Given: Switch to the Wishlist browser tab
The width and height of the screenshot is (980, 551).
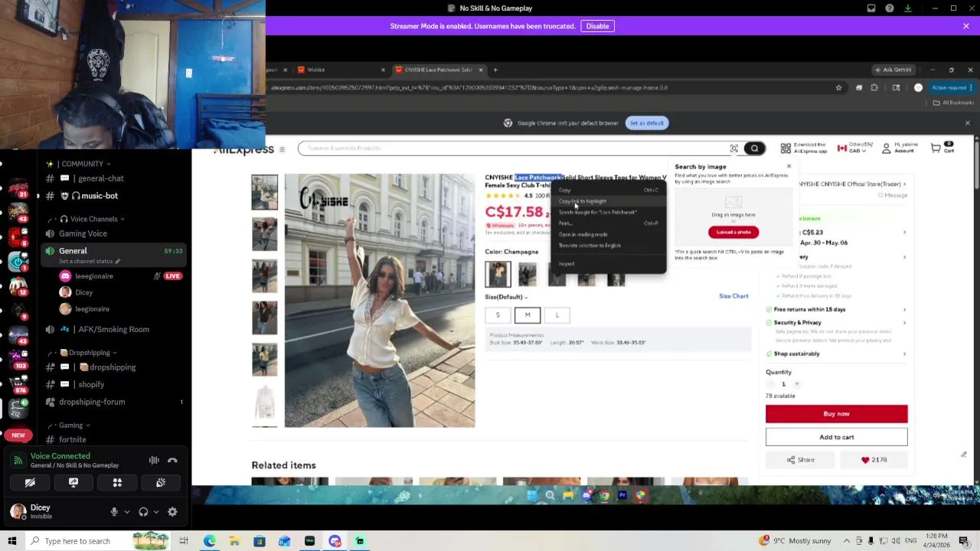Looking at the screenshot, I should 339,70.
